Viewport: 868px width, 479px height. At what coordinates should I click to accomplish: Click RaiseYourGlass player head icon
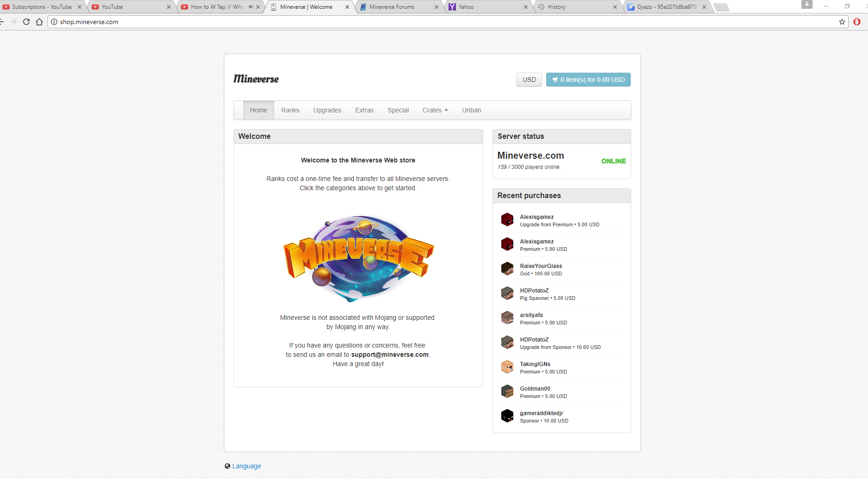(507, 269)
